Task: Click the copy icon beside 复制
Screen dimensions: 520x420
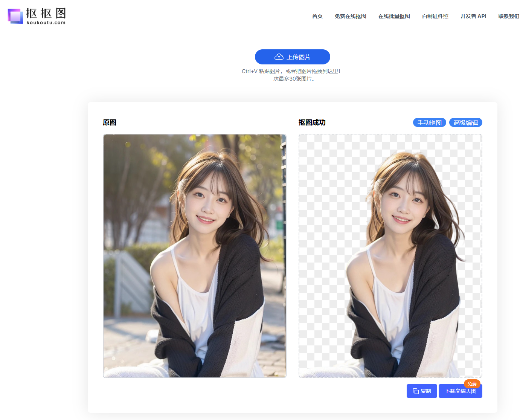Action: 416,391
